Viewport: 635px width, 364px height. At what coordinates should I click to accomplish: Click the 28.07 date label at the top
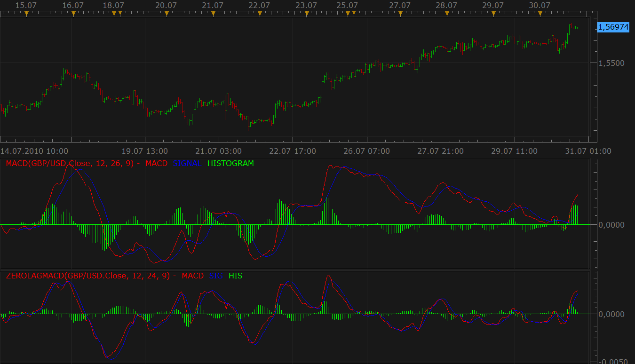pyautogui.click(x=446, y=5)
